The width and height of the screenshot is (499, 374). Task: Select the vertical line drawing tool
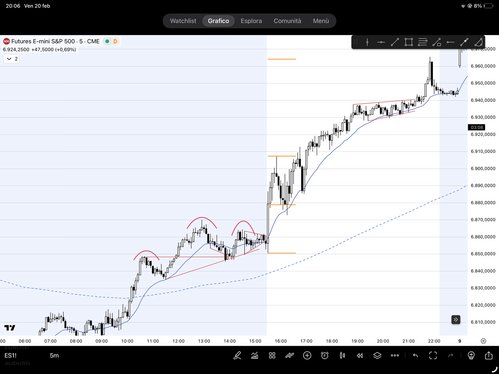coord(367,42)
